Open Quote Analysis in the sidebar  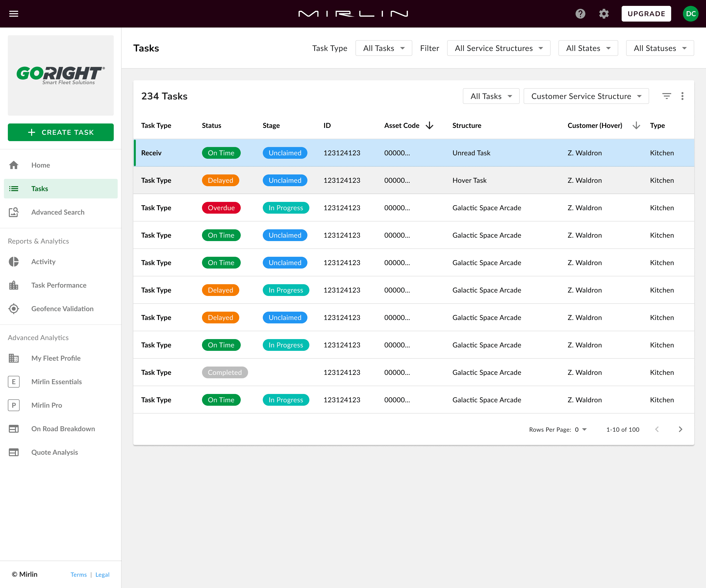[61, 452]
